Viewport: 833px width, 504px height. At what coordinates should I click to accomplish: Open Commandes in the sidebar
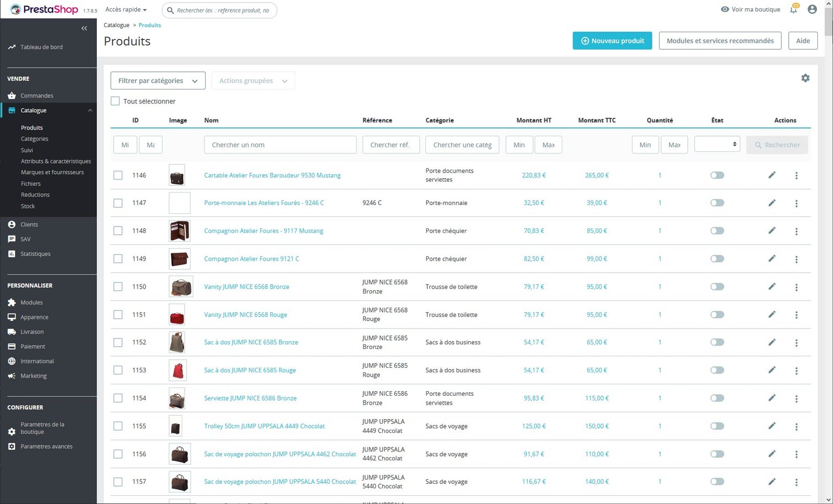click(37, 96)
